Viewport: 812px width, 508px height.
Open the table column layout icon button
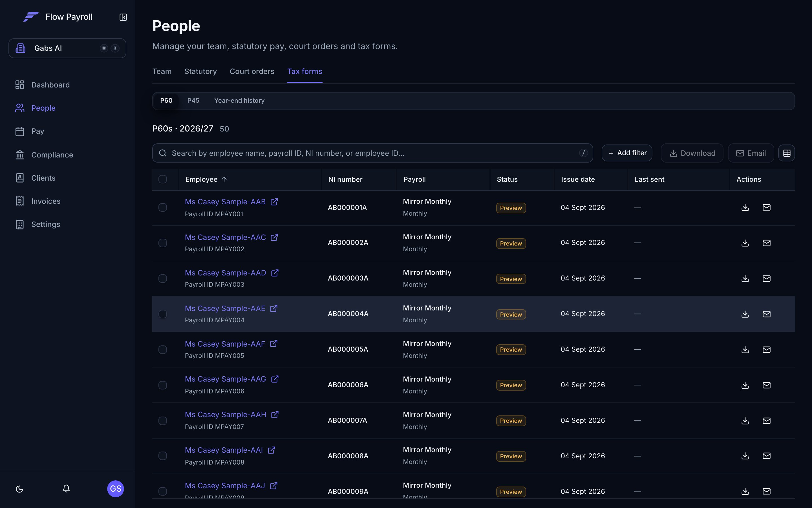[x=787, y=153]
